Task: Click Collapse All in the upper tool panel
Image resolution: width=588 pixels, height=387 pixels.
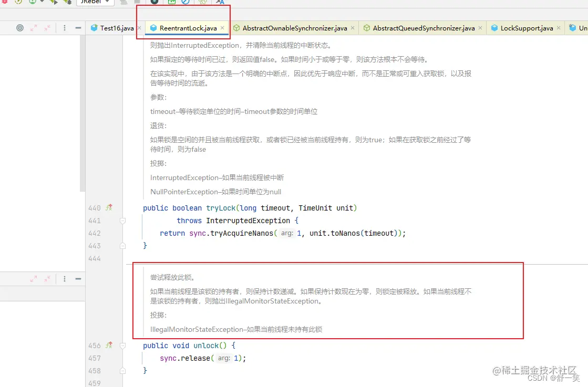Action: click(x=47, y=28)
